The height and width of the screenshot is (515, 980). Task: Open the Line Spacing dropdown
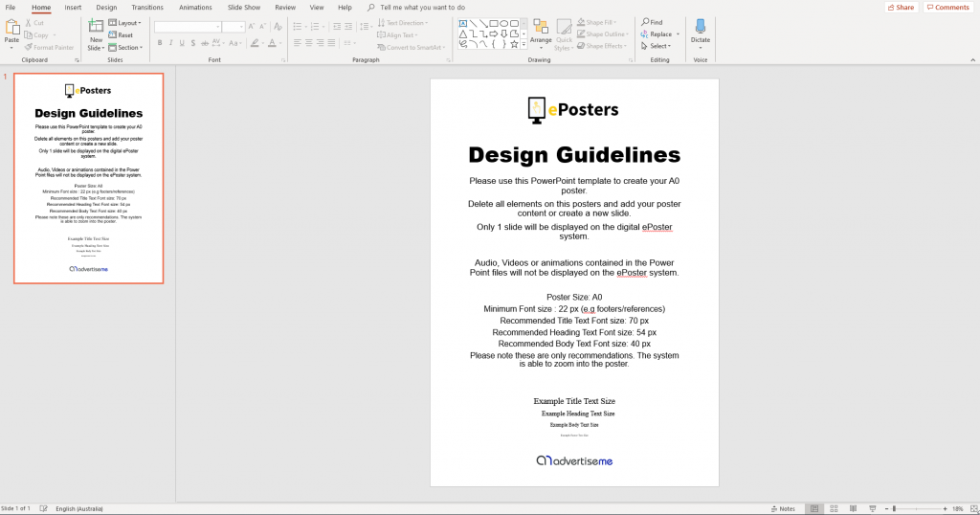tap(367, 27)
